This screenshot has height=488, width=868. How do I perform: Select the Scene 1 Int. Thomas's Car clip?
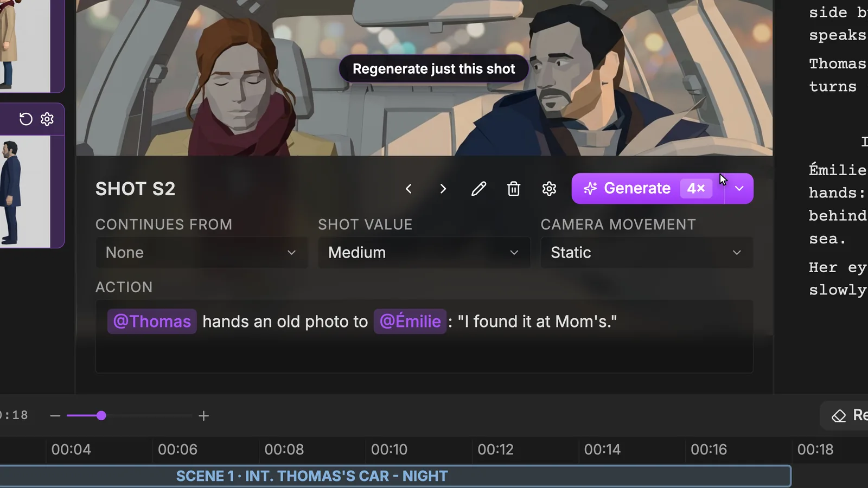[395, 476]
